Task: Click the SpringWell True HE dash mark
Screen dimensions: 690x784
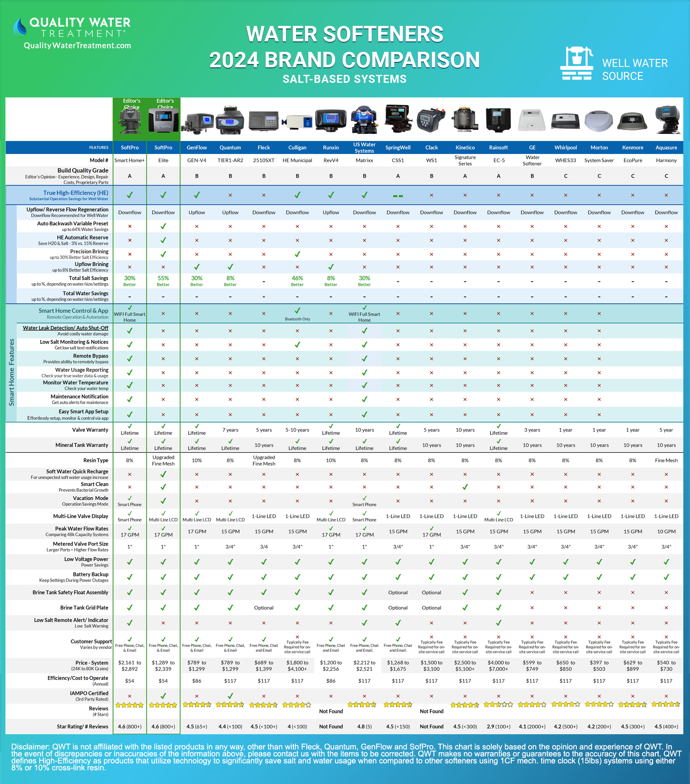Action: click(x=398, y=196)
